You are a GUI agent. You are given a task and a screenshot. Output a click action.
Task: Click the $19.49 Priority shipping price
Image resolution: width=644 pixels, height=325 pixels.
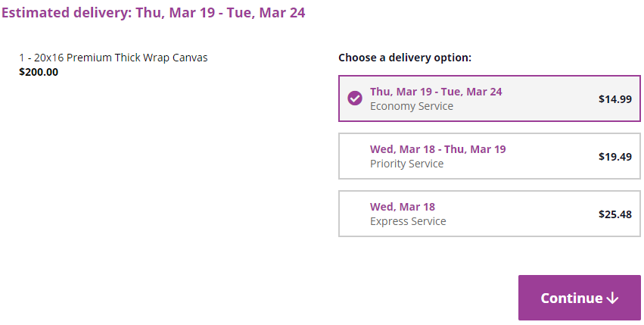(614, 157)
